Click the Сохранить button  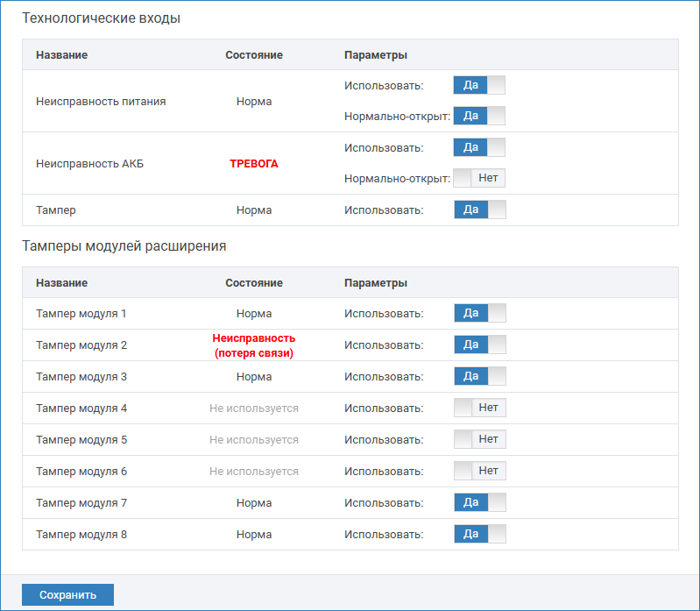[x=67, y=595]
